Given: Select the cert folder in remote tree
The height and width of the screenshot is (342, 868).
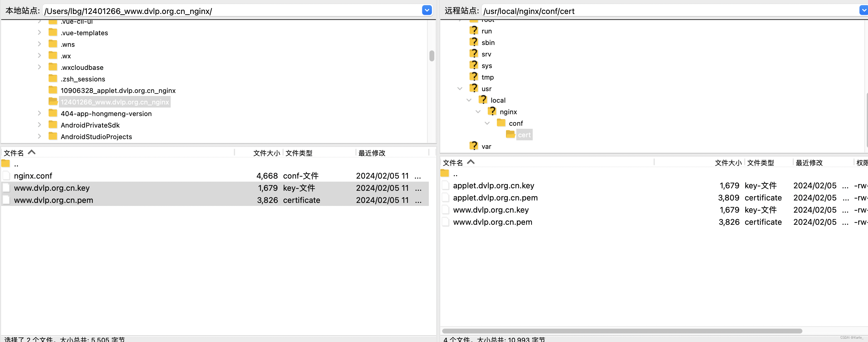Looking at the screenshot, I should (524, 135).
